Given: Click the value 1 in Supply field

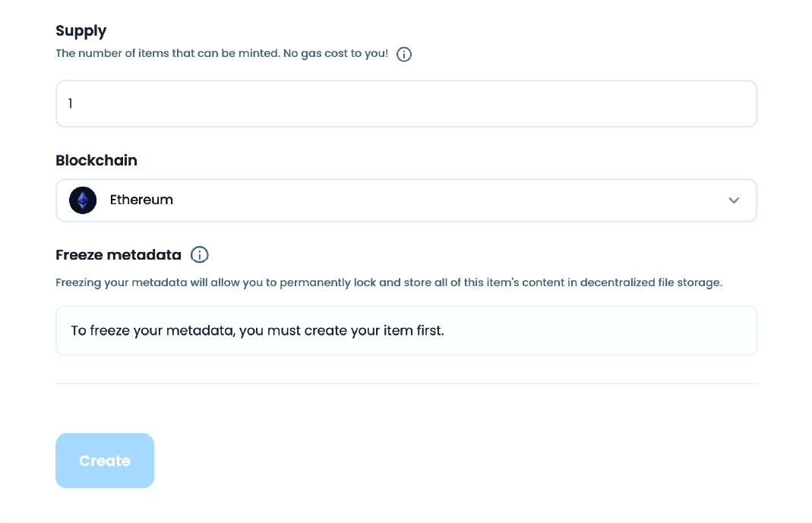Looking at the screenshot, I should point(71,104).
